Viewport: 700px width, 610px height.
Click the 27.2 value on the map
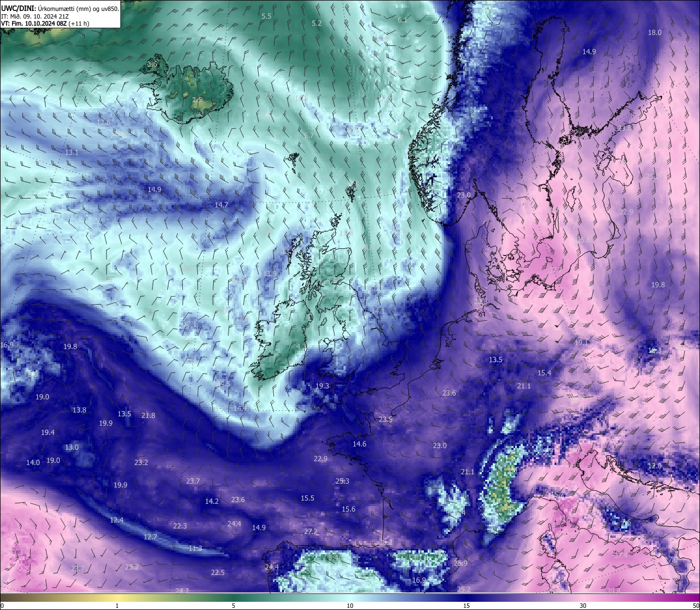pyautogui.click(x=311, y=531)
